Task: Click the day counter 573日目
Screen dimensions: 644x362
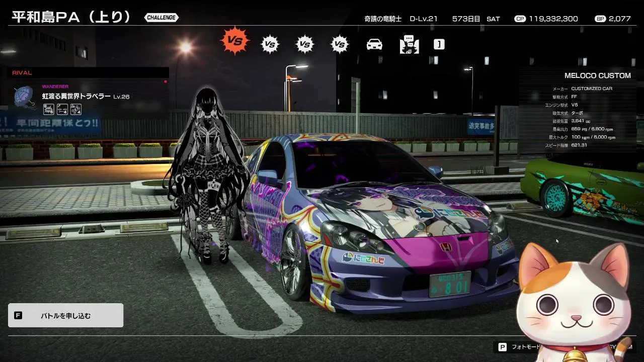Action: click(x=466, y=19)
